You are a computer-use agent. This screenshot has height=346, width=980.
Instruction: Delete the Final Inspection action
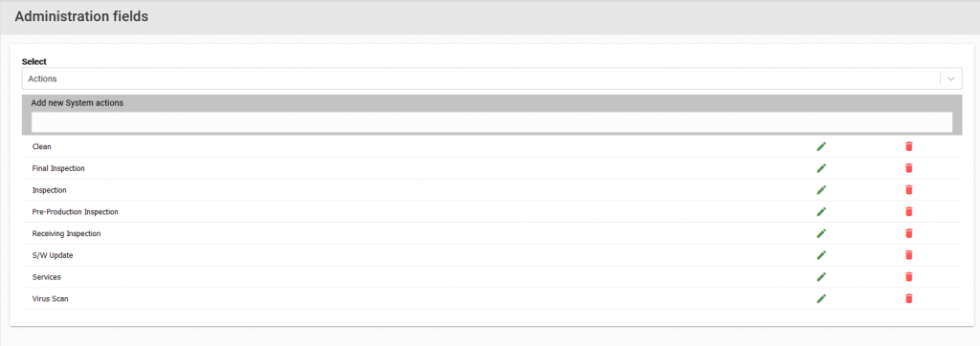click(x=909, y=168)
